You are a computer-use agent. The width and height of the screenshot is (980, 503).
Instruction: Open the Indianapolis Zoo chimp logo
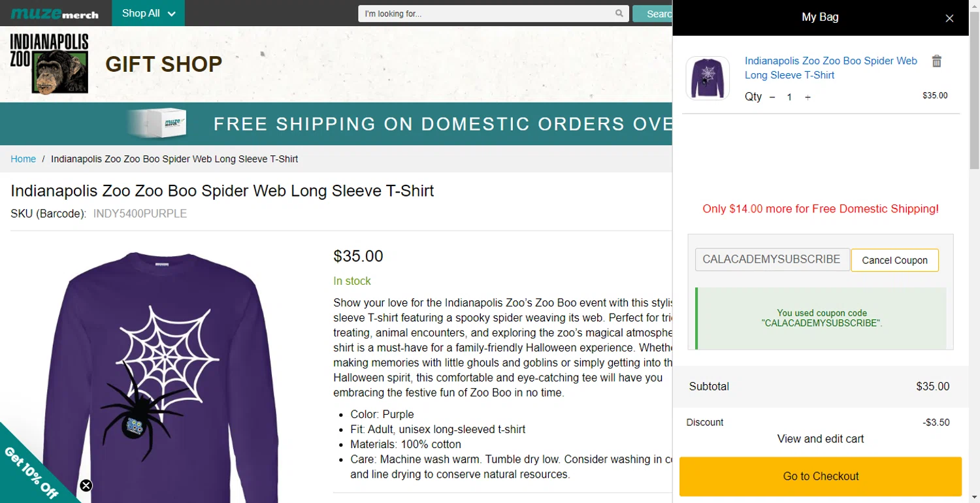click(x=50, y=64)
